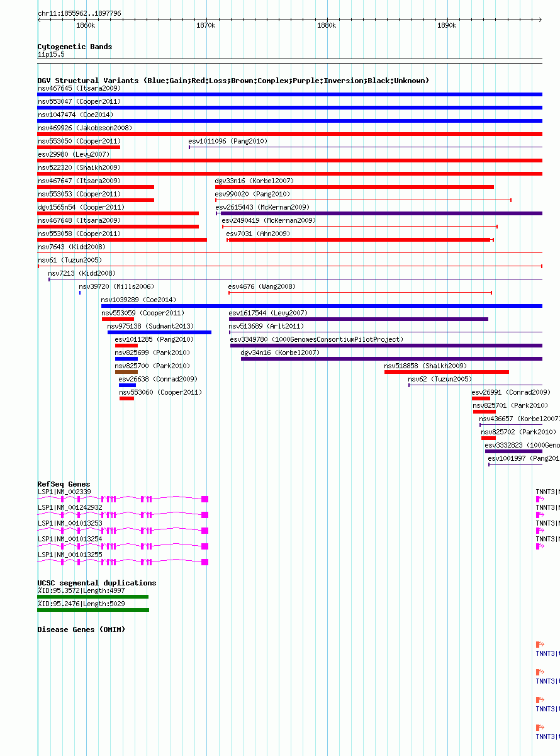Click the nsv1047474 (Coe2014) label
The height and width of the screenshot is (756, 560).
75,115
